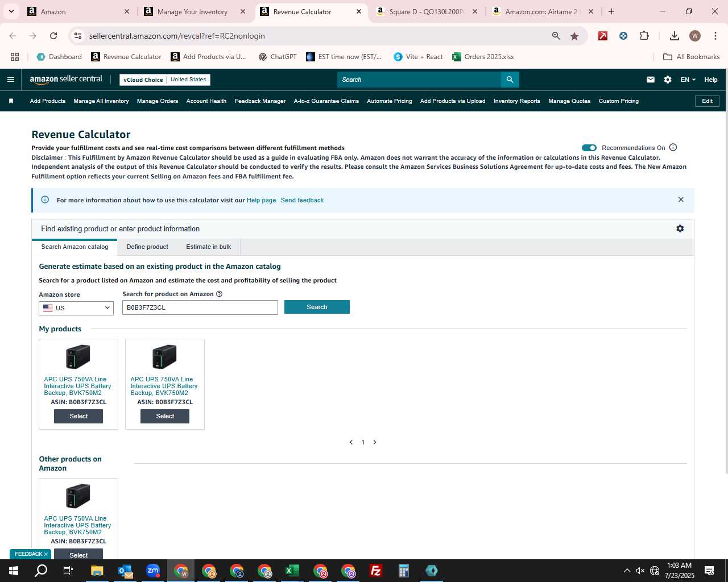Open FileZilla from the taskbar

[x=376, y=571]
